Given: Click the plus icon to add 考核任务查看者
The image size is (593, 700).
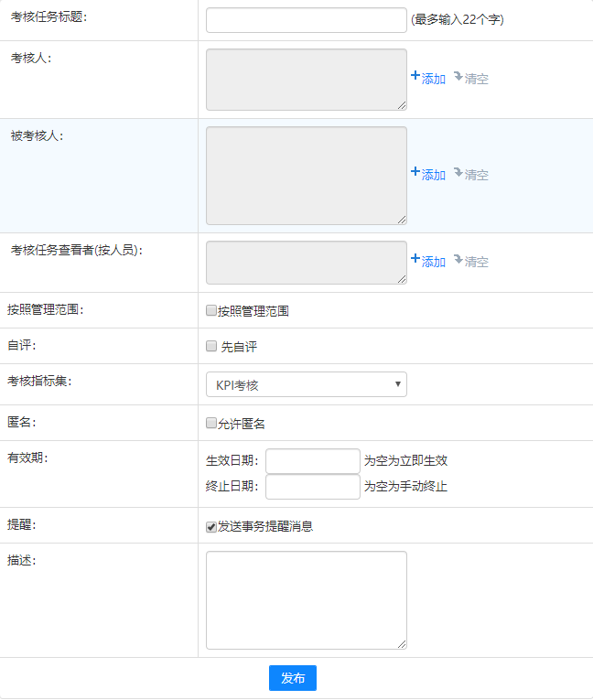Looking at the screenshot, I should [x=415, y=260].
